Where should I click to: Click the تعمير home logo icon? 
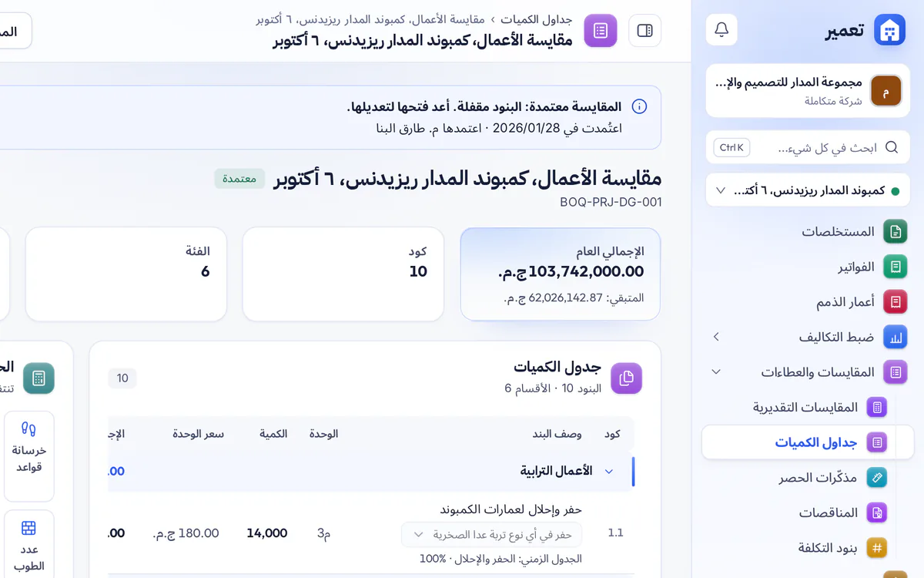[890, 30]
